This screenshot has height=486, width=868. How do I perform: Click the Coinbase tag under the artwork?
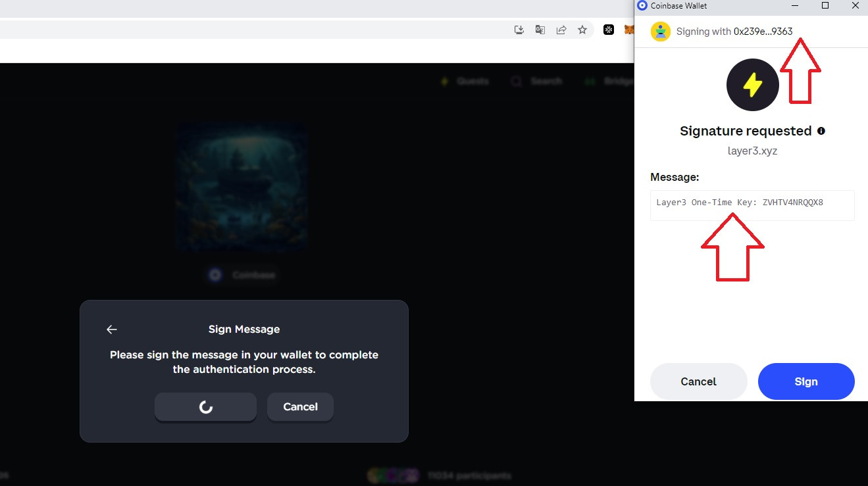(x=242, y=275)
